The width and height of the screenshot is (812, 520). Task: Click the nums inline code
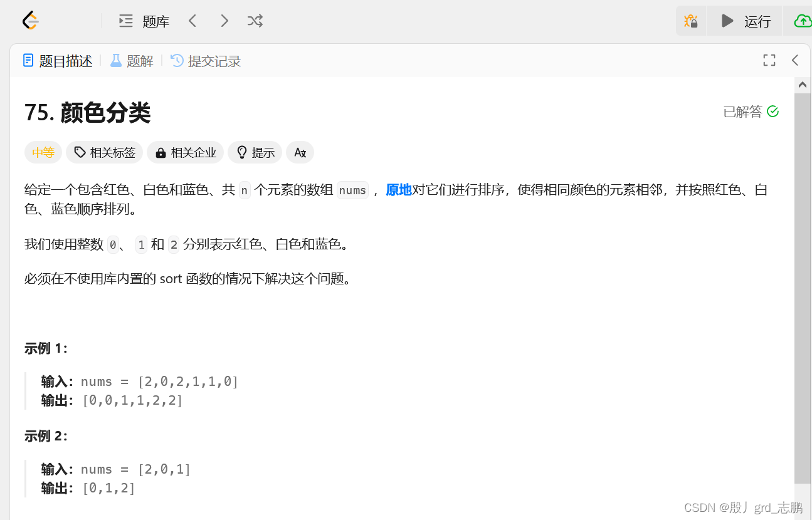pos(352,190)
